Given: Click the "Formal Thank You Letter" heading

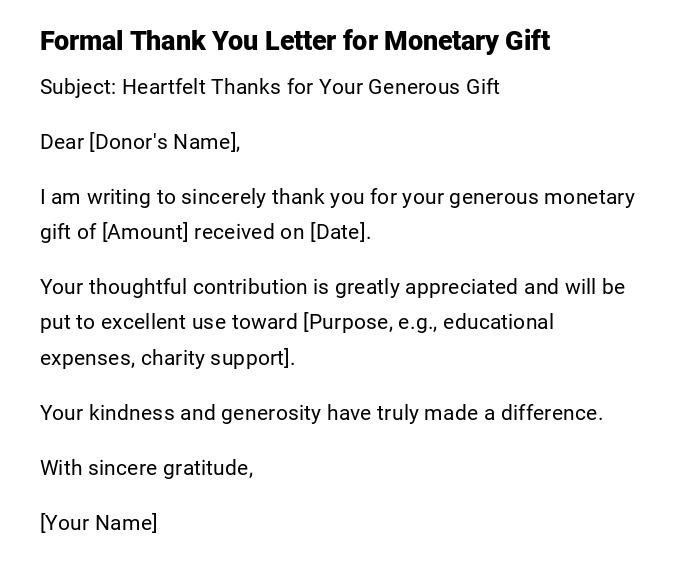Looking at the screenshot, I should click(x=294, y=41).
